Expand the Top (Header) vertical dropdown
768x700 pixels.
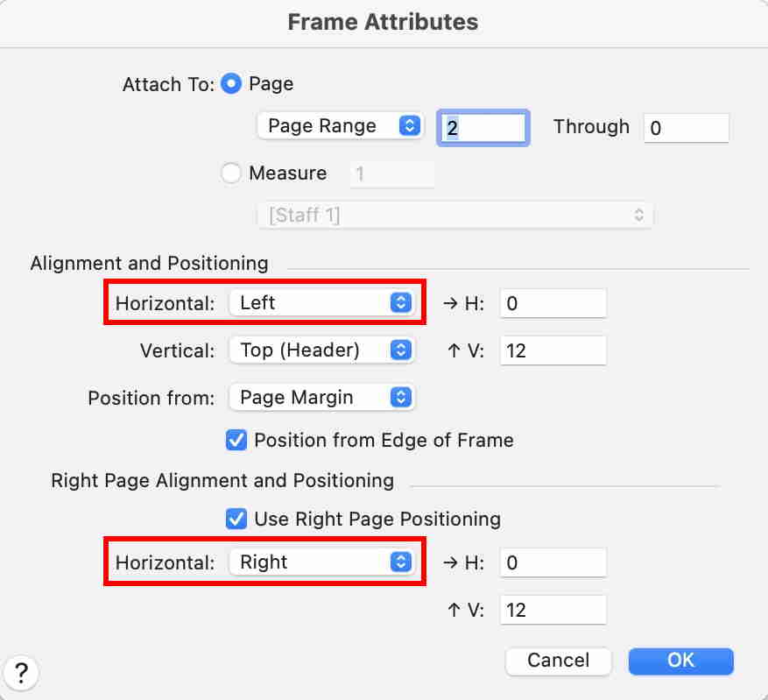coord(321,350)
